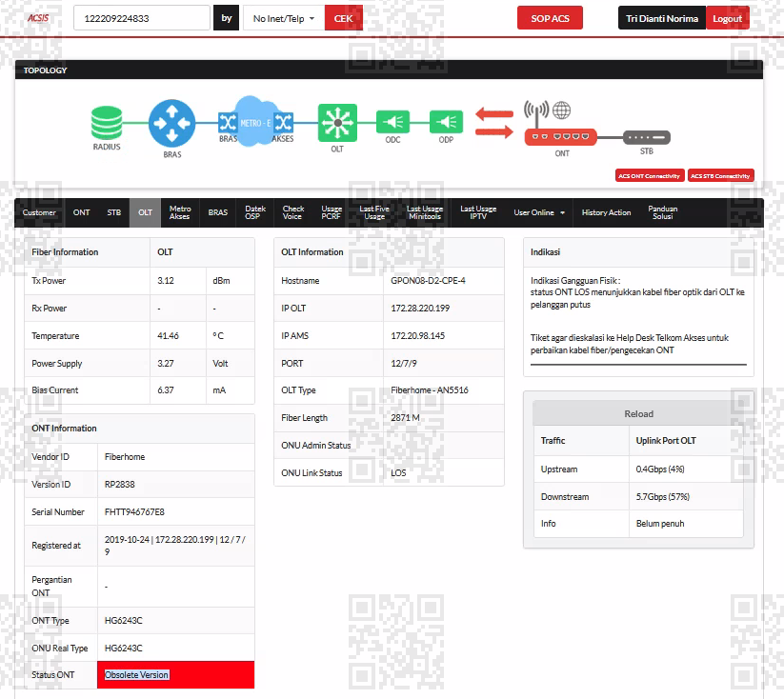
Task: Select the blue BRAS router icon
Action: (x=172, y=123)
